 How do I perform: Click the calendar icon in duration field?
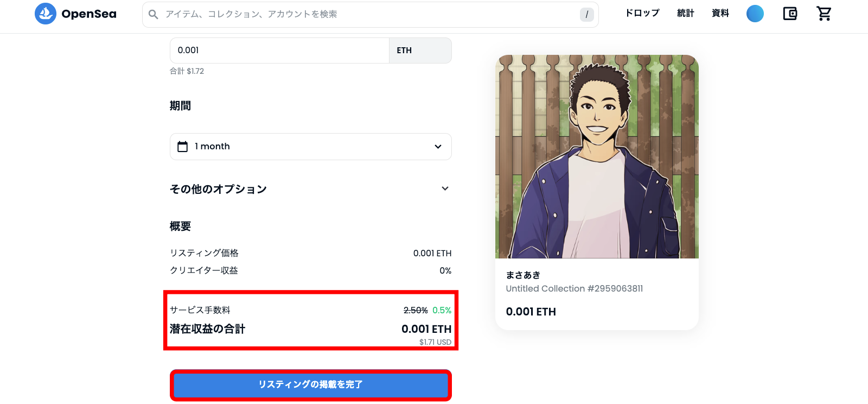(183, 147)
